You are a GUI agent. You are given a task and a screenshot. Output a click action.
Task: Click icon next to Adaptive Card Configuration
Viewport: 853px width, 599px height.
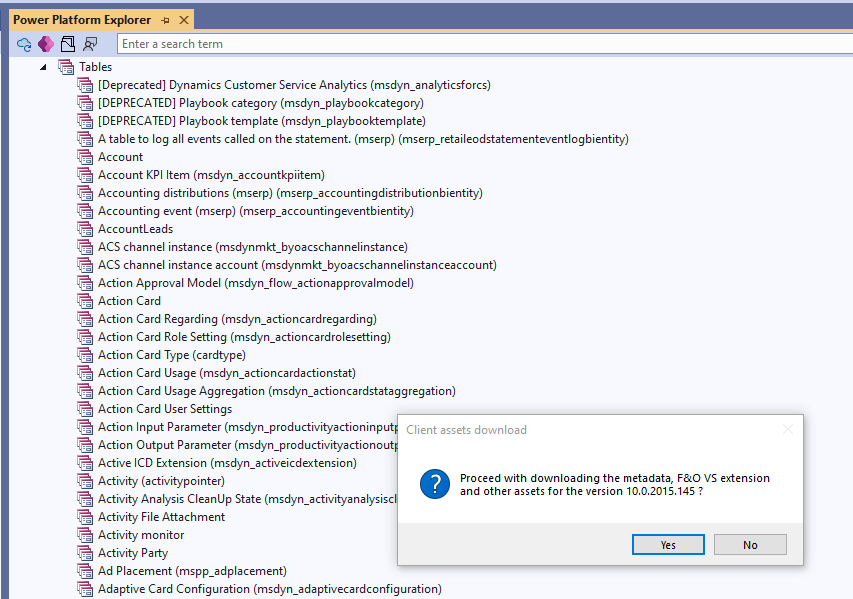tap(85, 589)
